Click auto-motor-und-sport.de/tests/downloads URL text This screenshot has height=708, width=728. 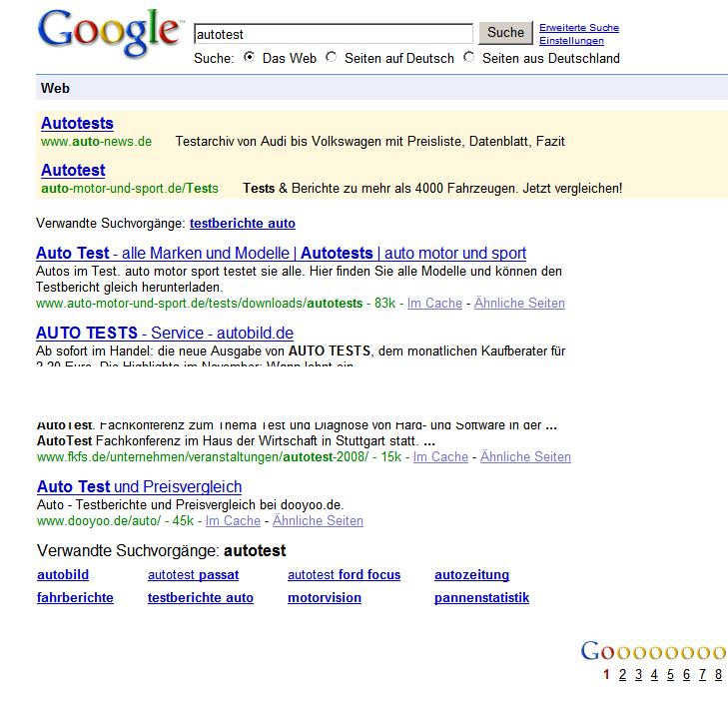pos(199,304)
